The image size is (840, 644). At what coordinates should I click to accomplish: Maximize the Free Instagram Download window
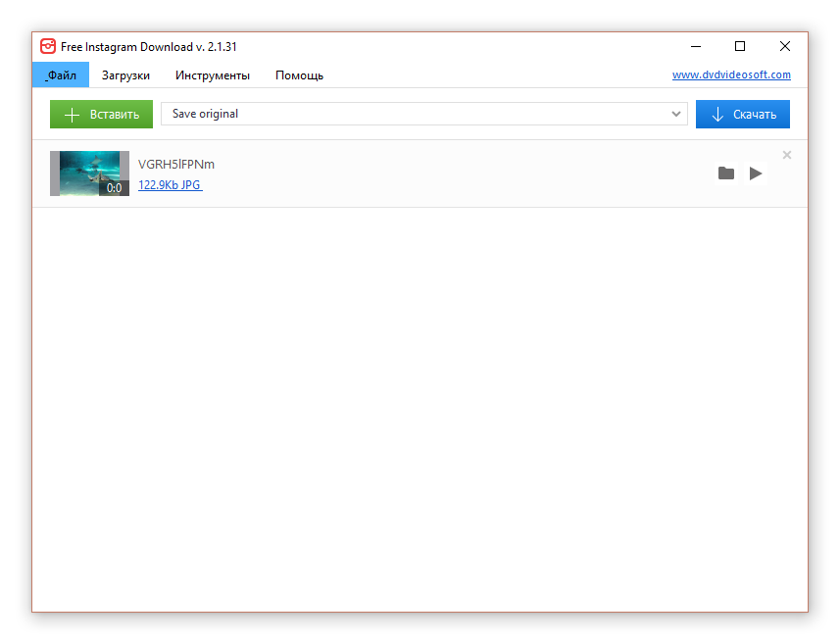(x=740, y=47)
